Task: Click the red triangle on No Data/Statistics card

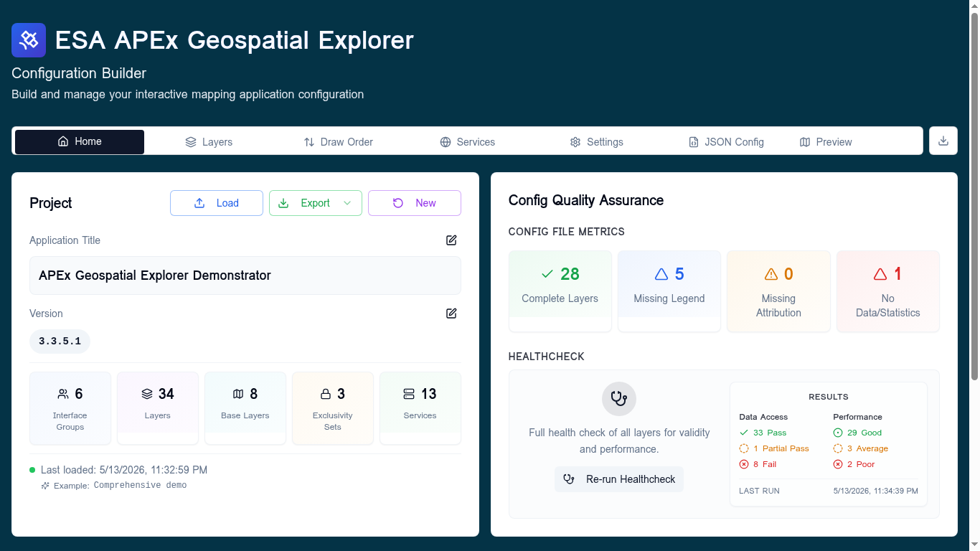Action: (880, 274)
